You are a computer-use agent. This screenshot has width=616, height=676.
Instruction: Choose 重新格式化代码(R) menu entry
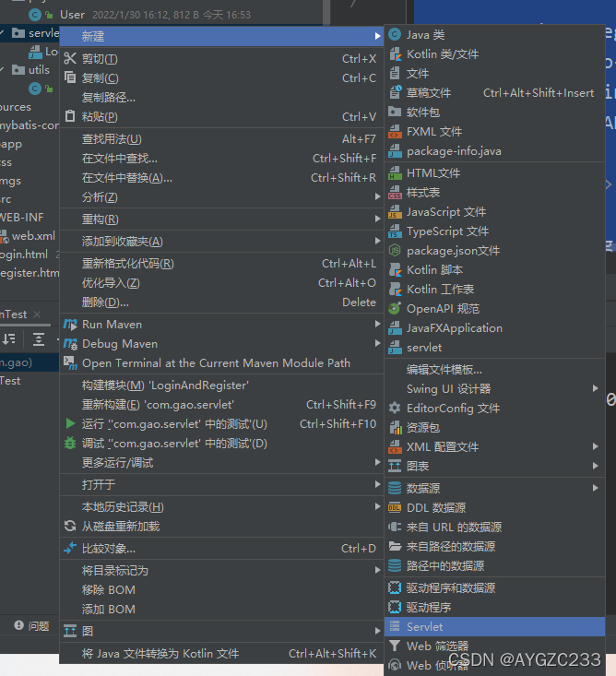[x=221, y=264]
